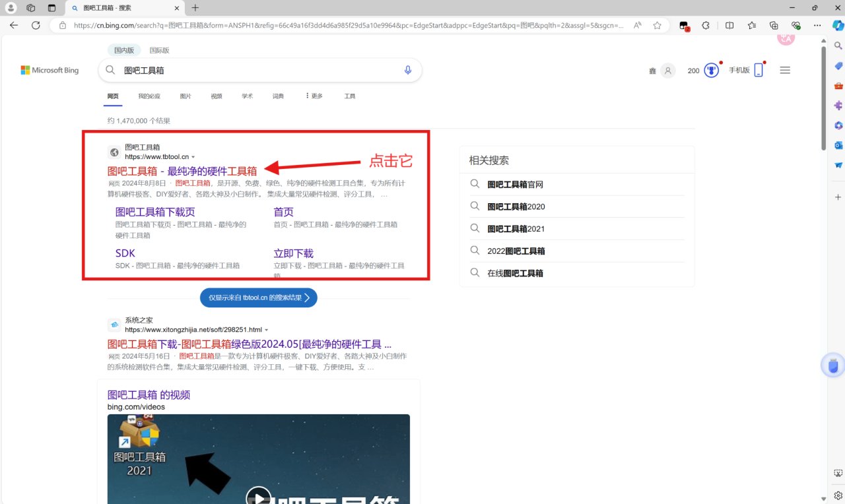Click the Microsoft Bing logo
This screenshot has height=504, width=845.
50,70
